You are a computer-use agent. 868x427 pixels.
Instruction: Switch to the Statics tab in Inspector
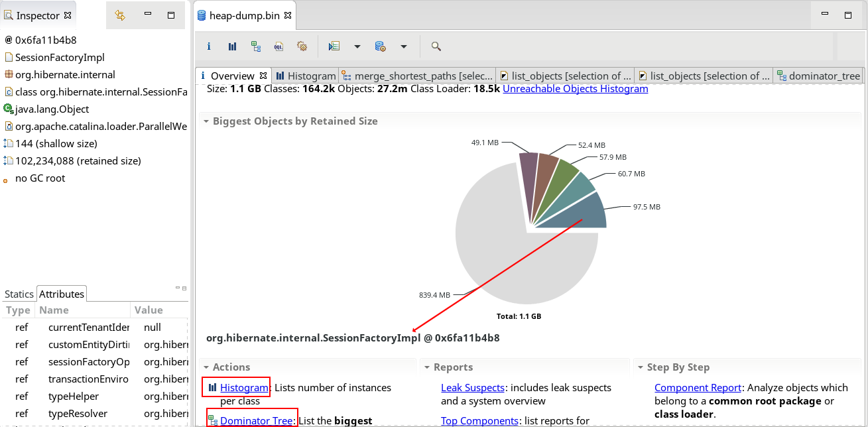coord(19,294)
